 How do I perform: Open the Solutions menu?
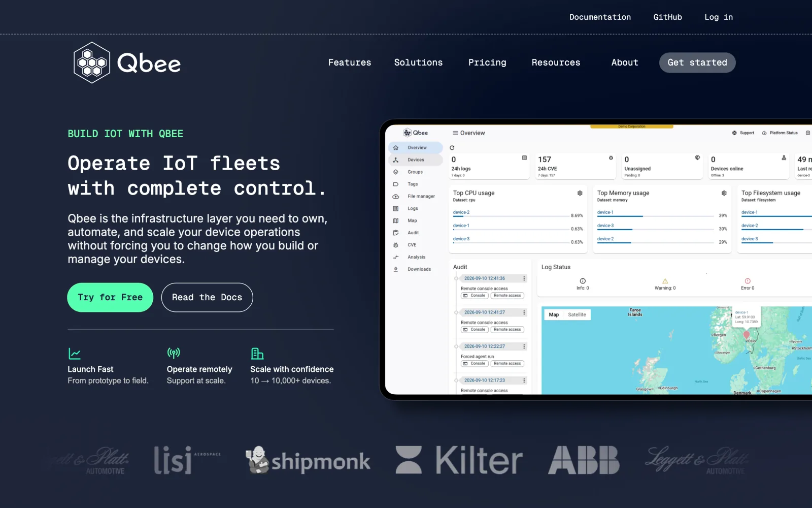(x=419, y=62)
